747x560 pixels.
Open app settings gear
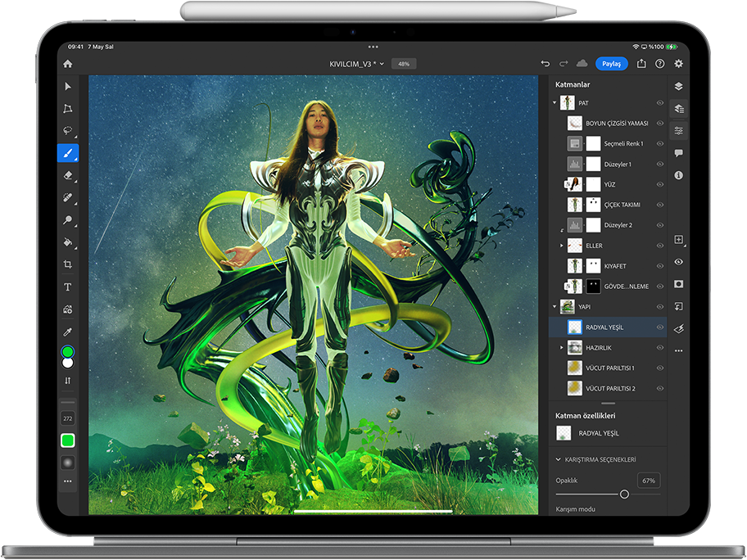pos(679,64)
